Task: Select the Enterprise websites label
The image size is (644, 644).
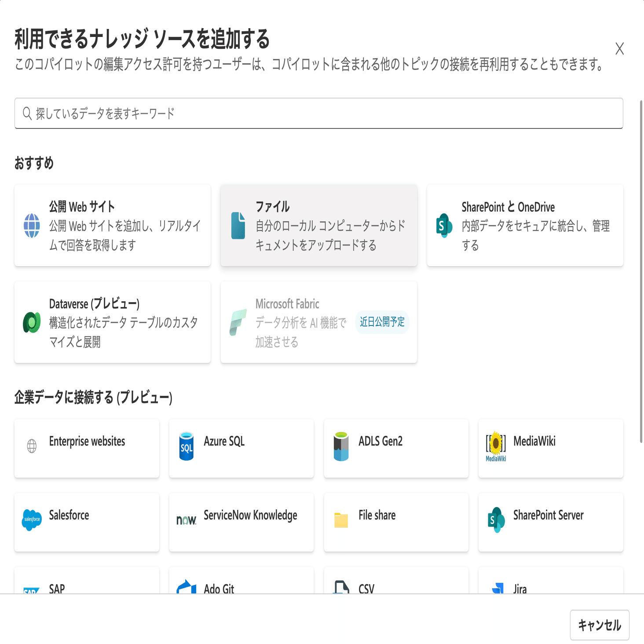Action: (87, 441)
